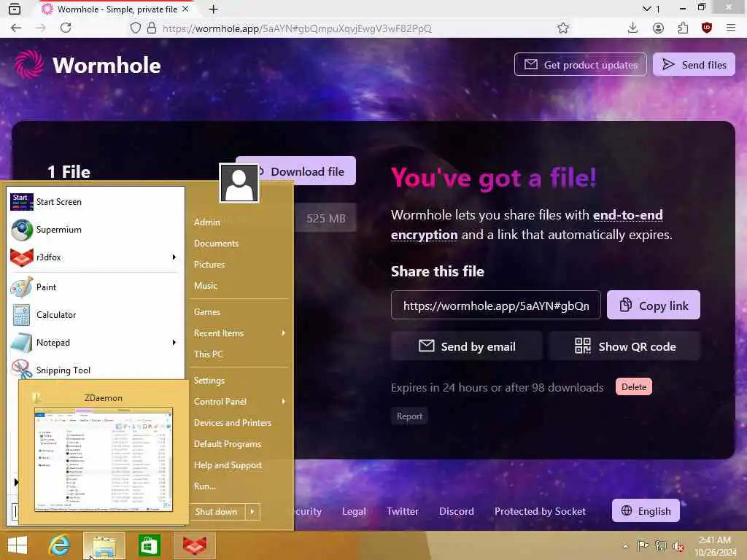Click the Shut down button
Viewport: 747px width, 560px height.
tap(217, 511)
